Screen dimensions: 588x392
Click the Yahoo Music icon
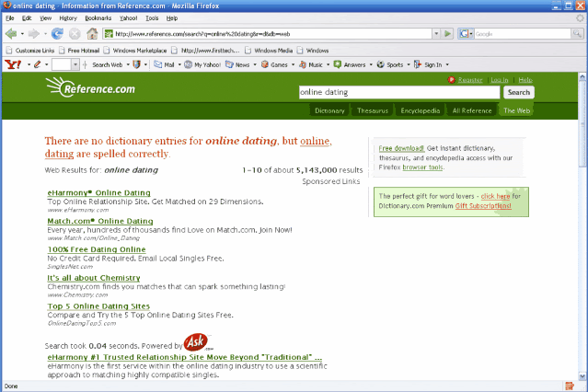(x=303, y=64)
